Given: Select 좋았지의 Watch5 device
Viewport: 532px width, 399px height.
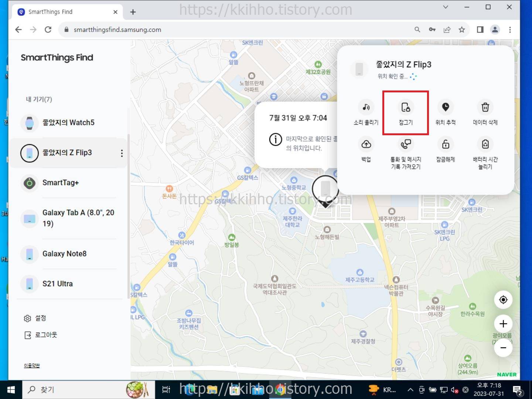Looking at the screenshot, I should click(x=68, y=123).
